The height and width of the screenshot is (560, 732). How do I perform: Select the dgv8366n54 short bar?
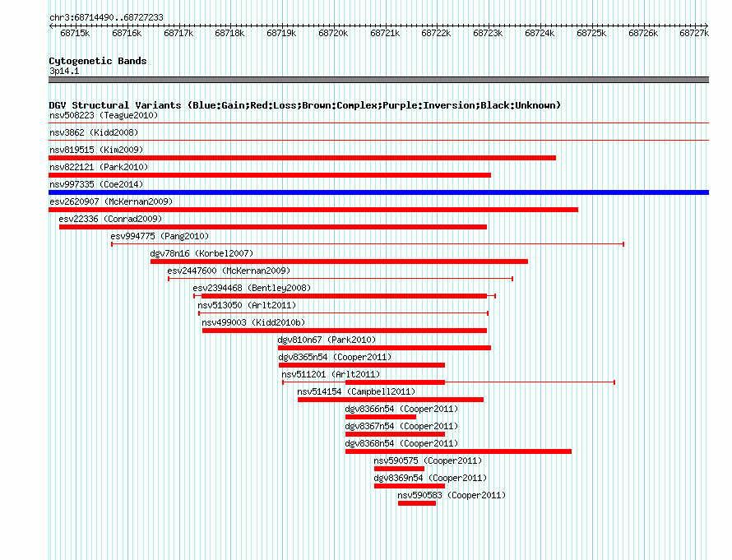381,417
